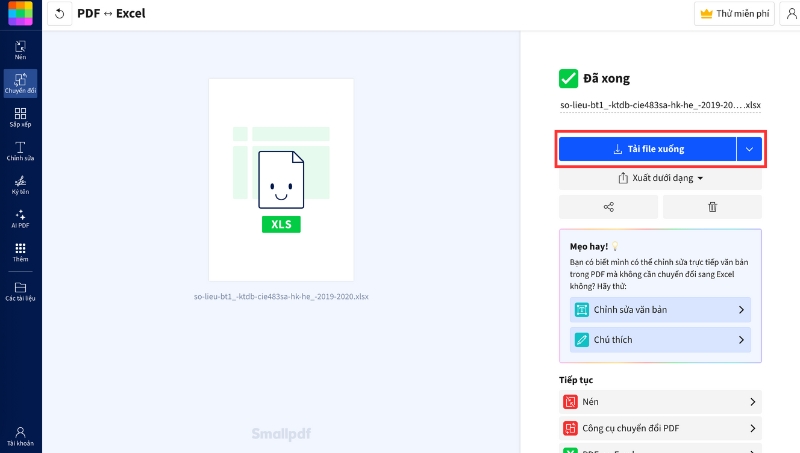Screen dimensions: 800x453
Task: Download file with Tải file xuống
Action: click(647, 149)
